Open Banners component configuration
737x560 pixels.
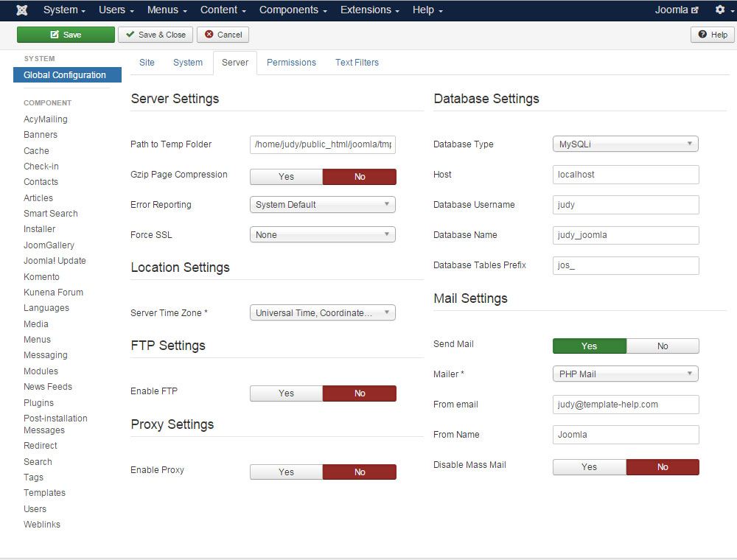click(41, 135)
